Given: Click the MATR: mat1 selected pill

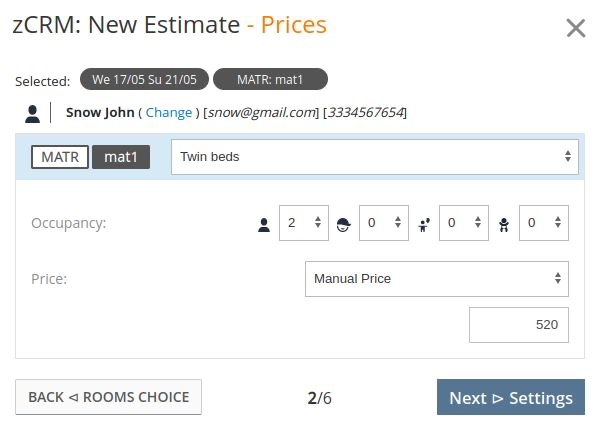Looking at the screenshot, I should [270, 79].
